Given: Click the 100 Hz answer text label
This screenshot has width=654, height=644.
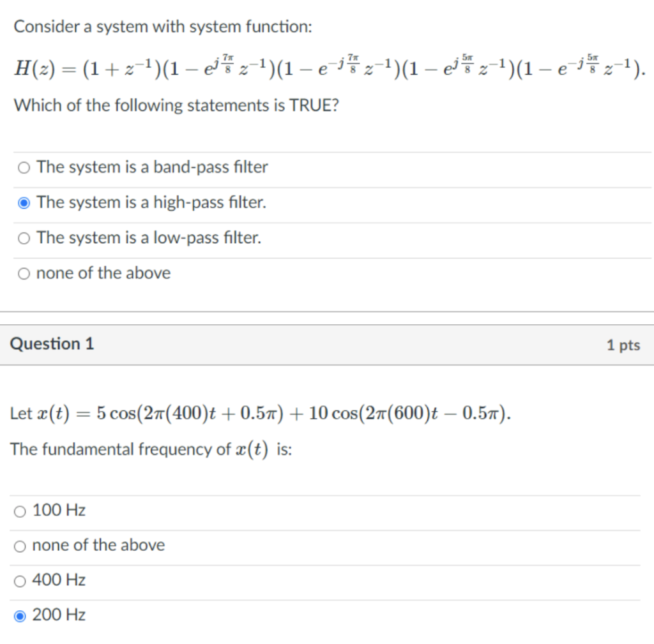Looking at the screenshot, I should [x=59, y=510].
